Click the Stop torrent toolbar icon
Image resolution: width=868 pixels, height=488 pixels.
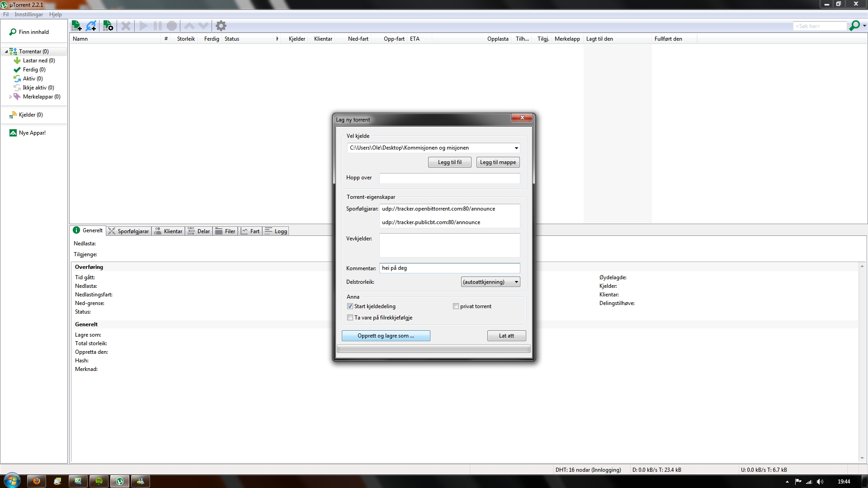pos(172,26)
